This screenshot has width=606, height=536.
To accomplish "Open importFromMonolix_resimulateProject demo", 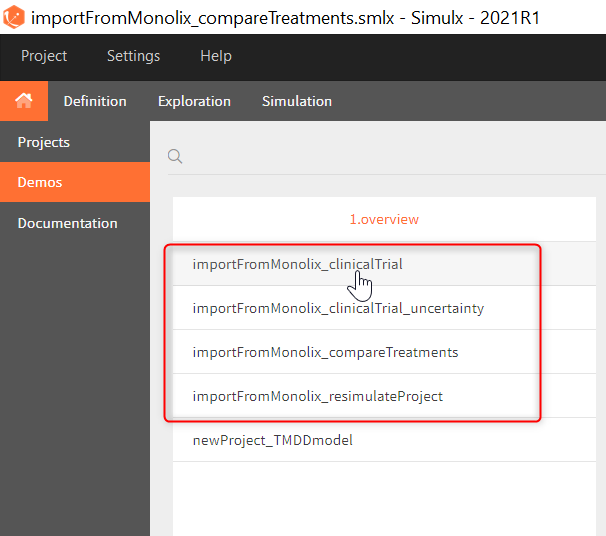I will pyautogui.click(x=317, y=396).
